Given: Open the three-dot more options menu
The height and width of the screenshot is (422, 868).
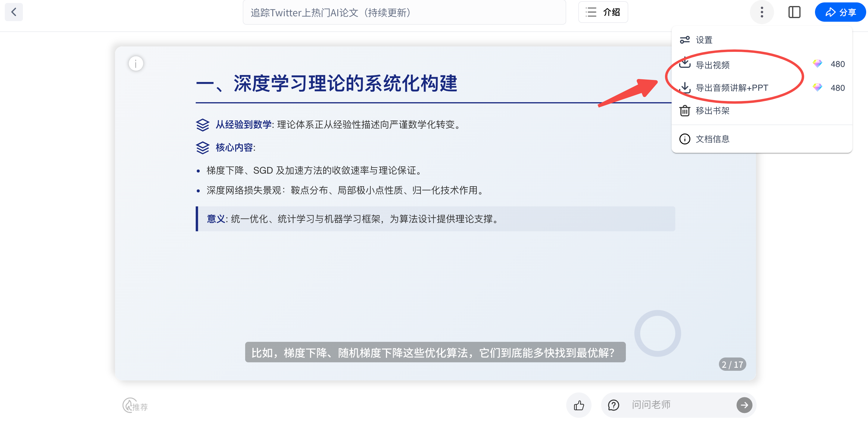Looking at the screenshot, I should coord(761,12).
